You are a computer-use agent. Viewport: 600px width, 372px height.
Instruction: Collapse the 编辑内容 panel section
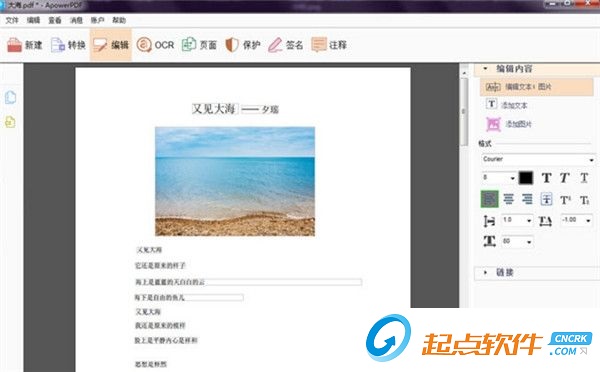(485, 69)
